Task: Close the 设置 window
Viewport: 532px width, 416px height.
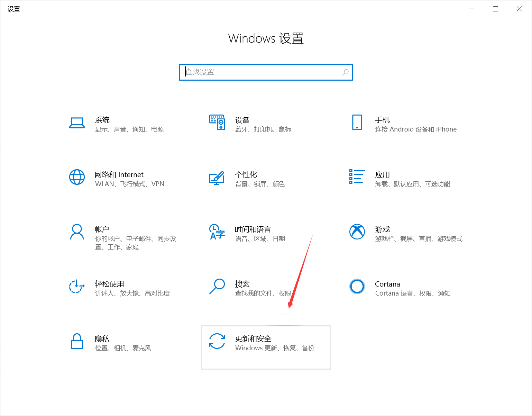Action: coord(519,9)
